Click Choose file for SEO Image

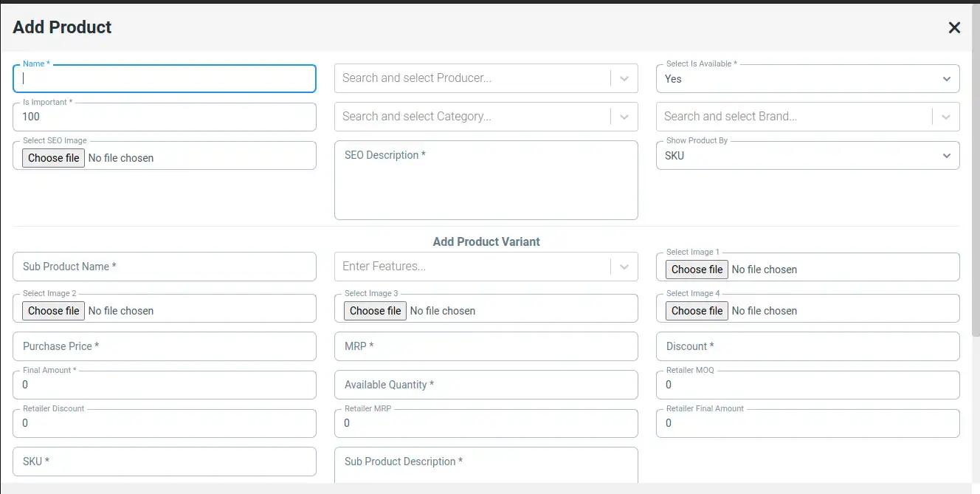pos(53,158)
